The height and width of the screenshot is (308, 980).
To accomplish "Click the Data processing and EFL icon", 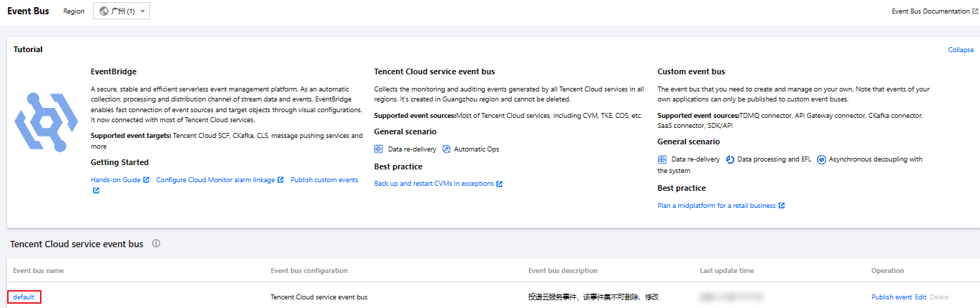I will tap(730, 159).
